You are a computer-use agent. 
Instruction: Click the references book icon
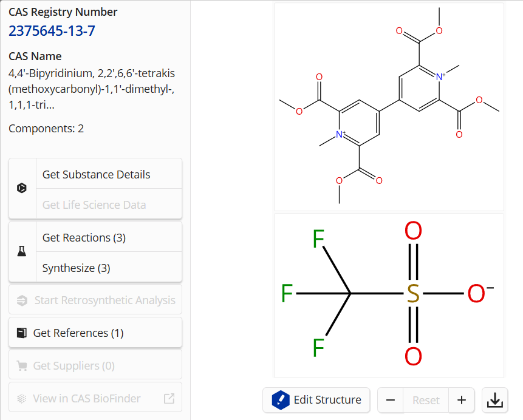pos(22,333)
